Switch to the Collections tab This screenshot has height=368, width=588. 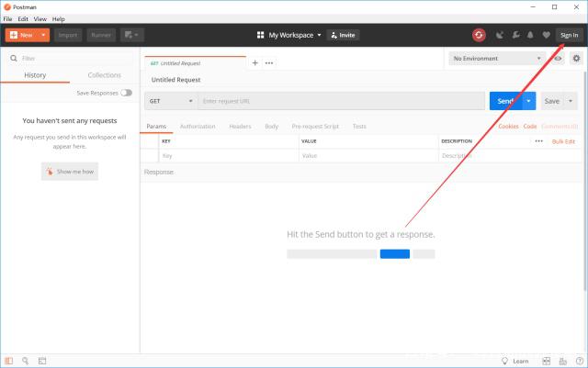[x=104, y=75]
